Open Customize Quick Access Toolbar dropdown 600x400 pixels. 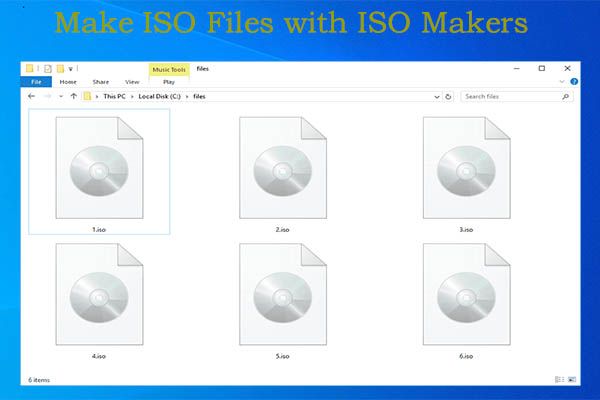(x=71, y=69)
